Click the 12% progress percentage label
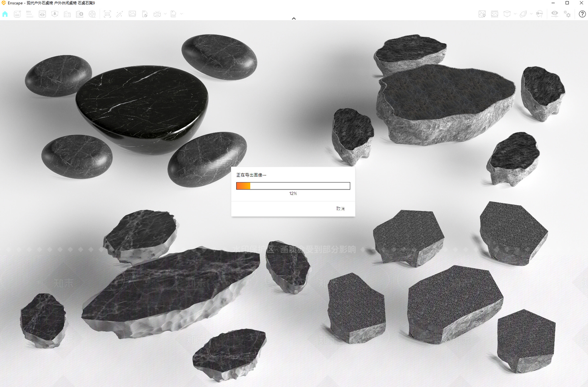This screenshot has height=387, width=588. coord(293,193)
